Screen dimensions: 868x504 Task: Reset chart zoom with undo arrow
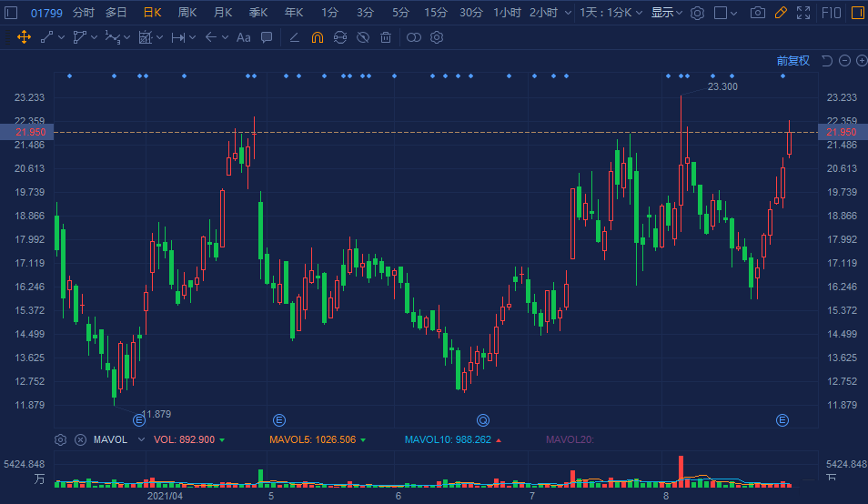(x=827, y=61)
